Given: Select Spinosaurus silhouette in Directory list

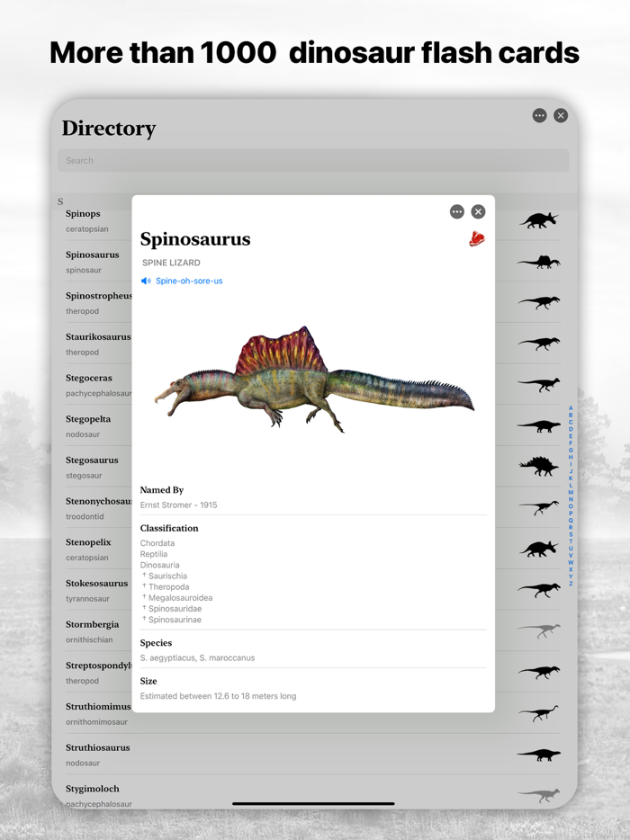Looking at the screenshot, I should coord(539,262).
